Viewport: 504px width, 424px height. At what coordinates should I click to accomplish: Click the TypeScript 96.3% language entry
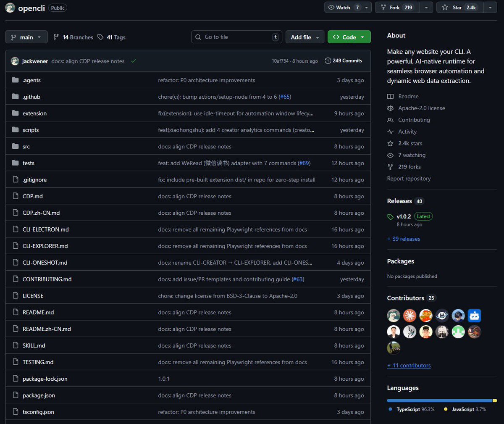[x=412, y=409]
